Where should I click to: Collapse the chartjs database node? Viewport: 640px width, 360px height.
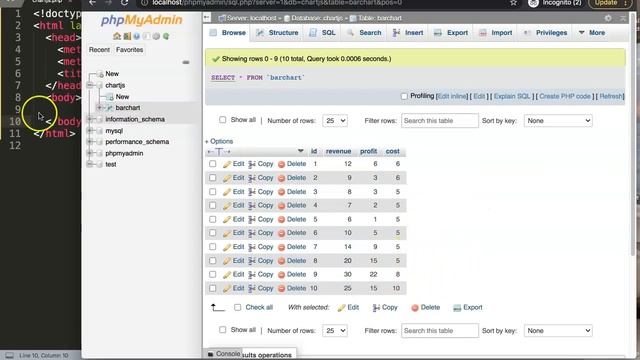click(x=90, y=85)
